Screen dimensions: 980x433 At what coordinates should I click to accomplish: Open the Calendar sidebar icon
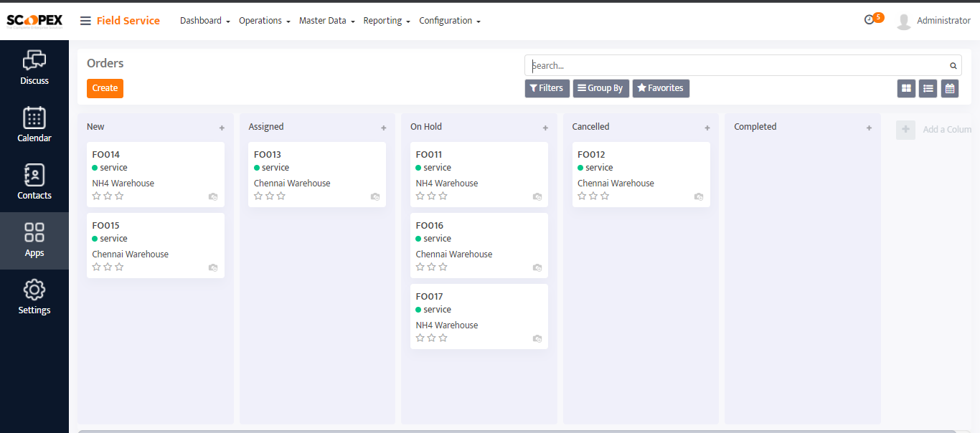coord(34,125)
